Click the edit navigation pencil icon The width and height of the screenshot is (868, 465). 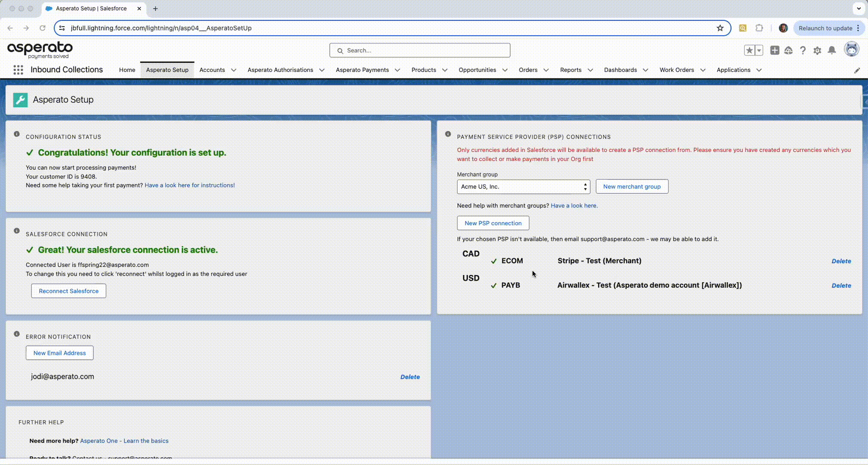coord(857,70)
